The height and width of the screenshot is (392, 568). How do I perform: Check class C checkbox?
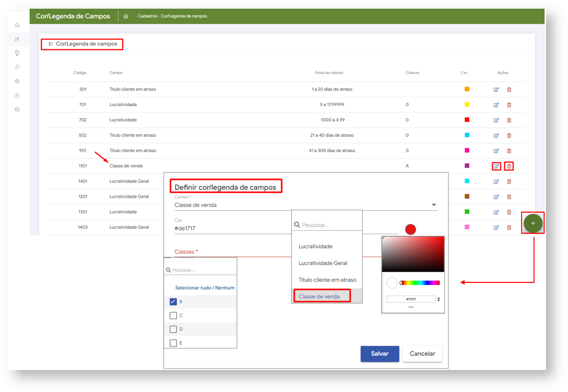point(173,315)
